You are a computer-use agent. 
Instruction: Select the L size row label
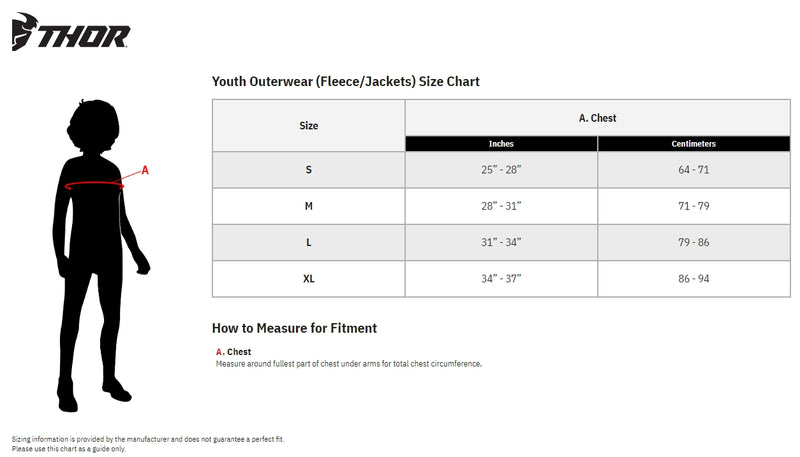(x=309, y=242)
